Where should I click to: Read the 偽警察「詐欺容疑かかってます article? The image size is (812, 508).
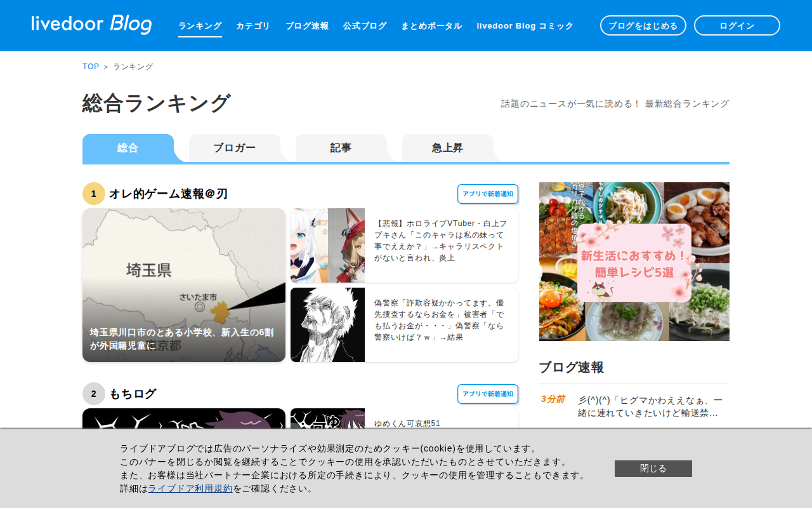441,320
